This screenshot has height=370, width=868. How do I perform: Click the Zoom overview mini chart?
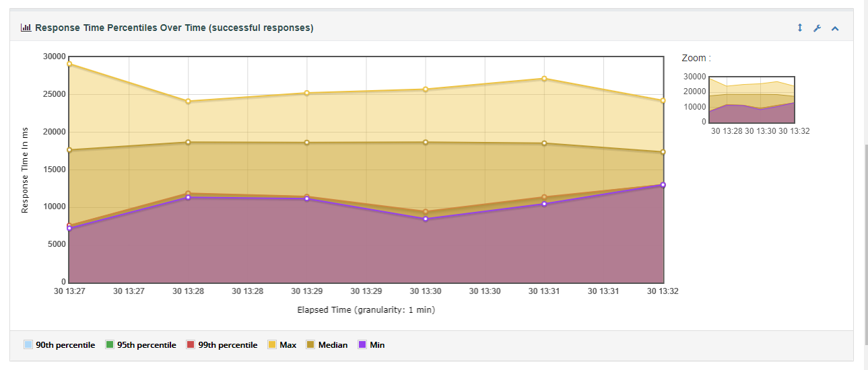pyautogui.click(x=752, y=100)
